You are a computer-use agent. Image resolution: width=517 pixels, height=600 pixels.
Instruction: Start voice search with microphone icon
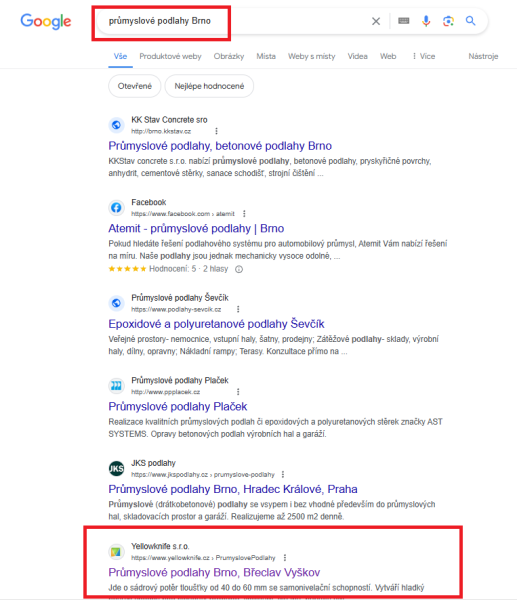tap(426, 21)
